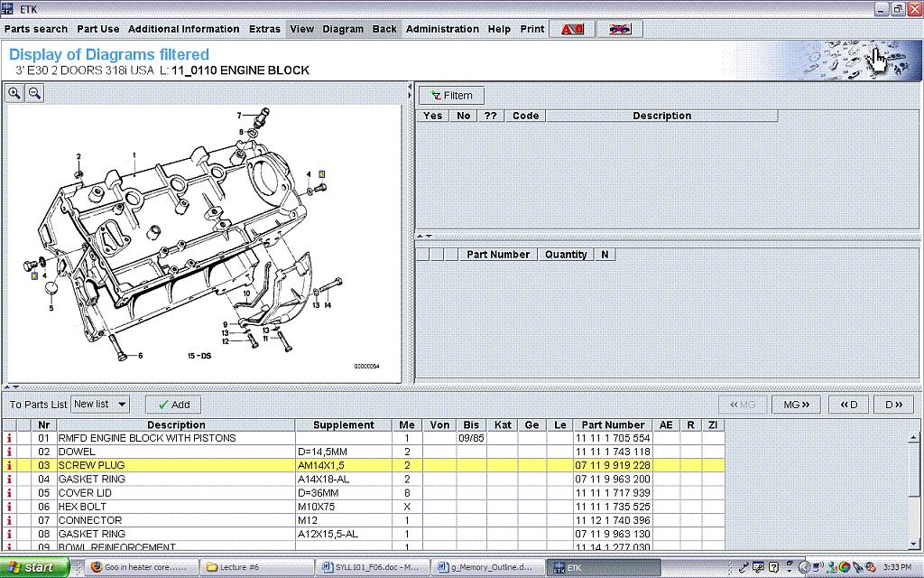Go to previous diagram «D
The height and width of the screenshot is (578, 924).
tap(849, 405)
